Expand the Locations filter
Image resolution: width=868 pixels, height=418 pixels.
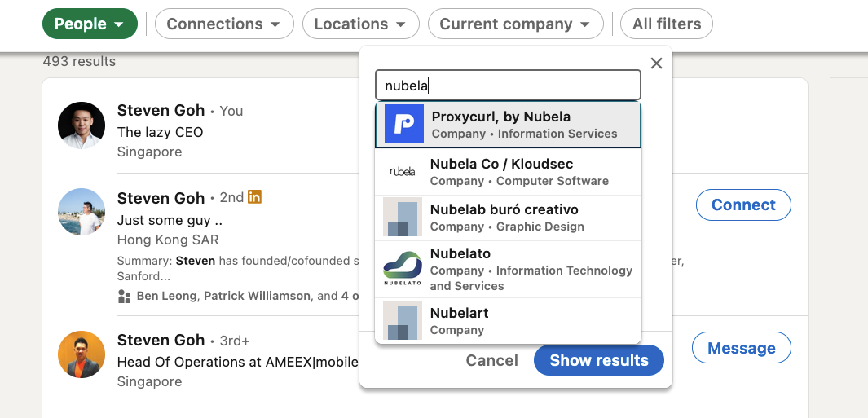point(361,24)
